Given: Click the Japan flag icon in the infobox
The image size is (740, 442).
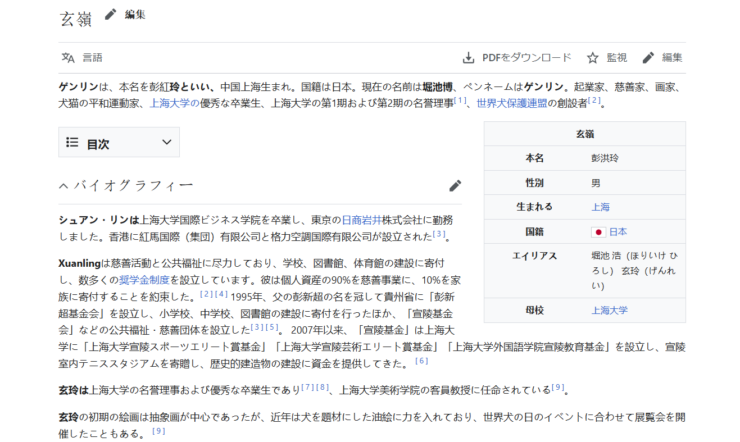Looking at the screenshot, I should [597, 231].
